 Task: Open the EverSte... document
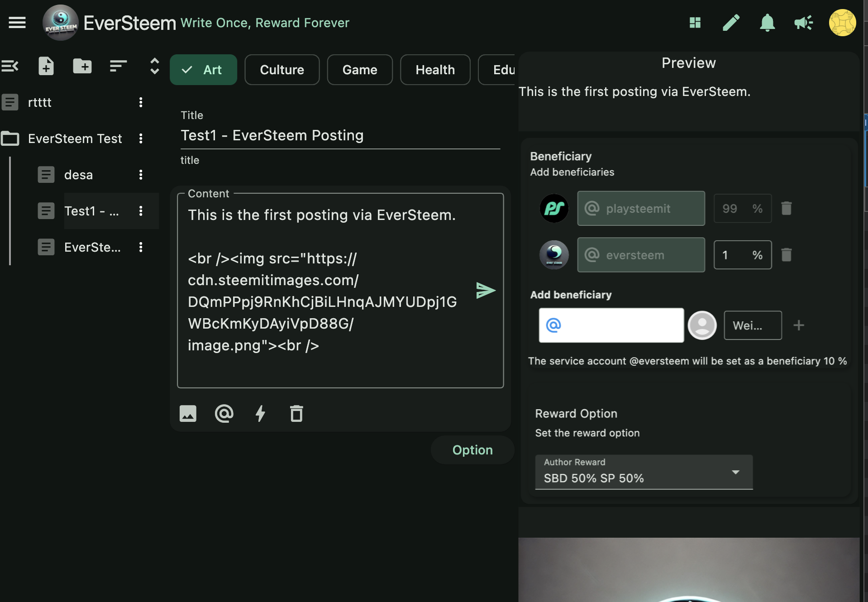click(92, 247)
